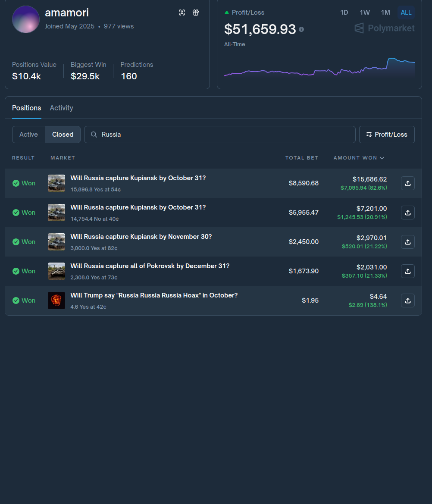This screenshot has height=504, width=432.
Task: Open Trump "Russia Russia Russia Hoax" market link
Action: pos(154,295)
